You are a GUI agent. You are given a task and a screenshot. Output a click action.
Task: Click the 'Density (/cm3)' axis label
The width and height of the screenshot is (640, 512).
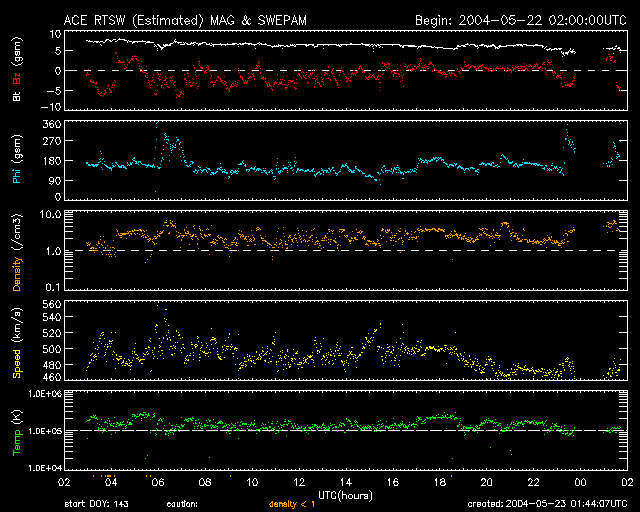(x=17, y=252)
